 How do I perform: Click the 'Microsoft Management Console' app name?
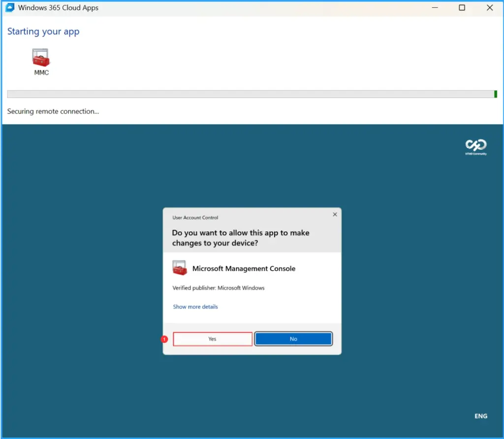(244, 268)
